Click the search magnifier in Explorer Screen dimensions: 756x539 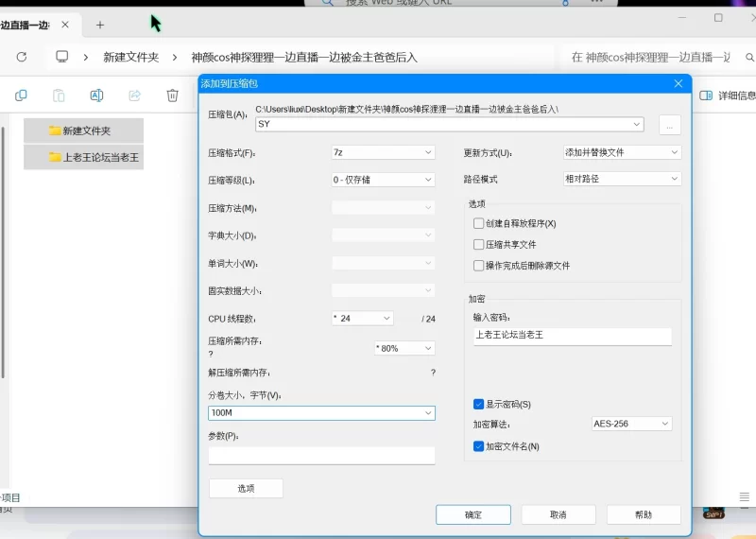[x=749, y=58]
